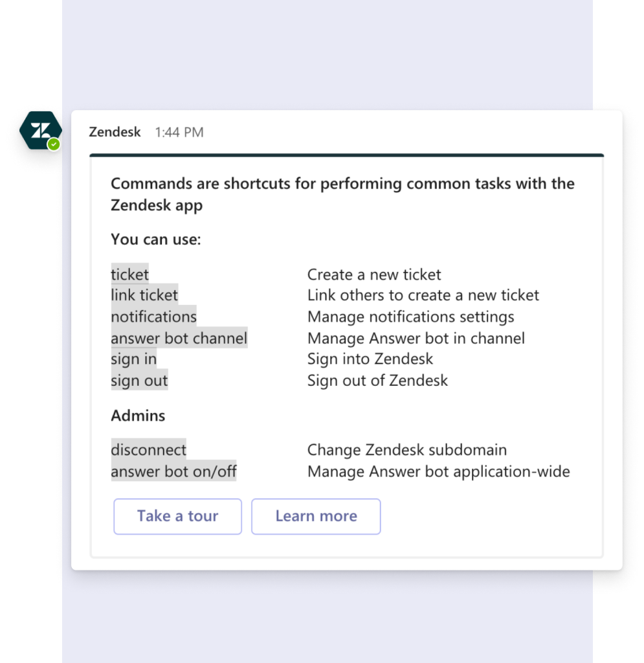This screenshot has height=663, width=644.
Task: Click the sign in command
Action: tap(133, 359)
